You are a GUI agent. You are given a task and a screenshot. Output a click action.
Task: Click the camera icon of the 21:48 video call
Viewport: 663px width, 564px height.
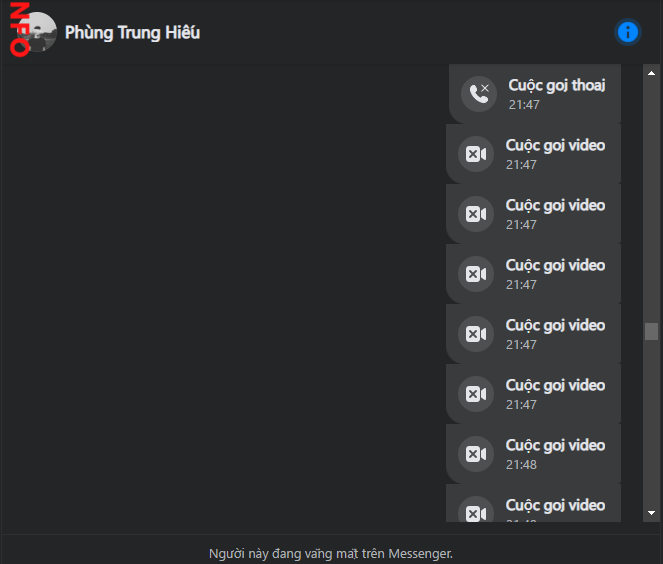475,455
